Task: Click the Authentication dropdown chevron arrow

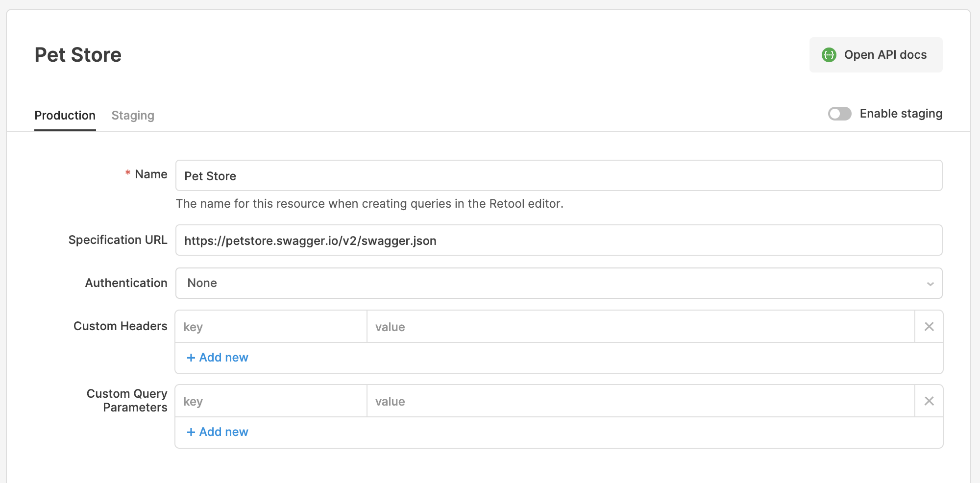Action: tap(930, 284)
